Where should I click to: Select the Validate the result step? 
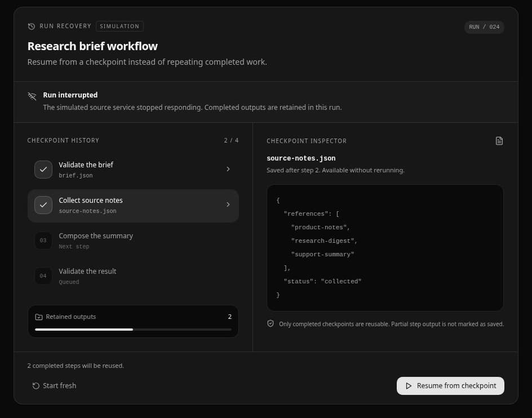coord(133,276)
